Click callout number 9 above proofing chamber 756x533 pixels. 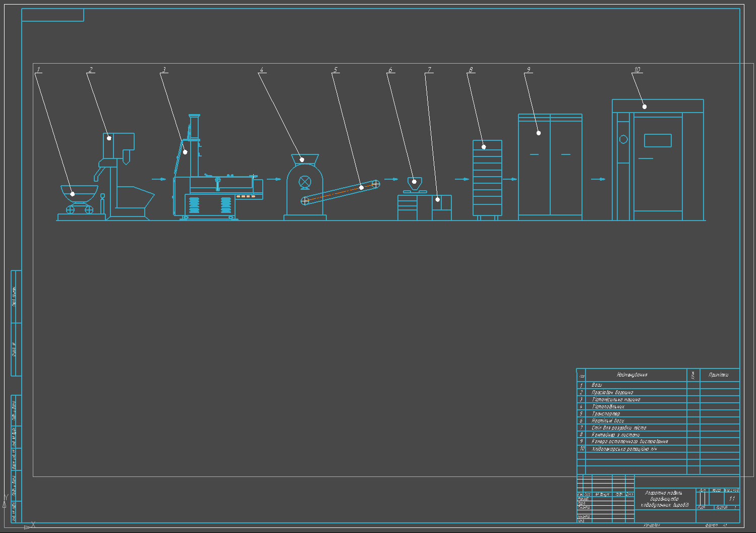(528, 70)
